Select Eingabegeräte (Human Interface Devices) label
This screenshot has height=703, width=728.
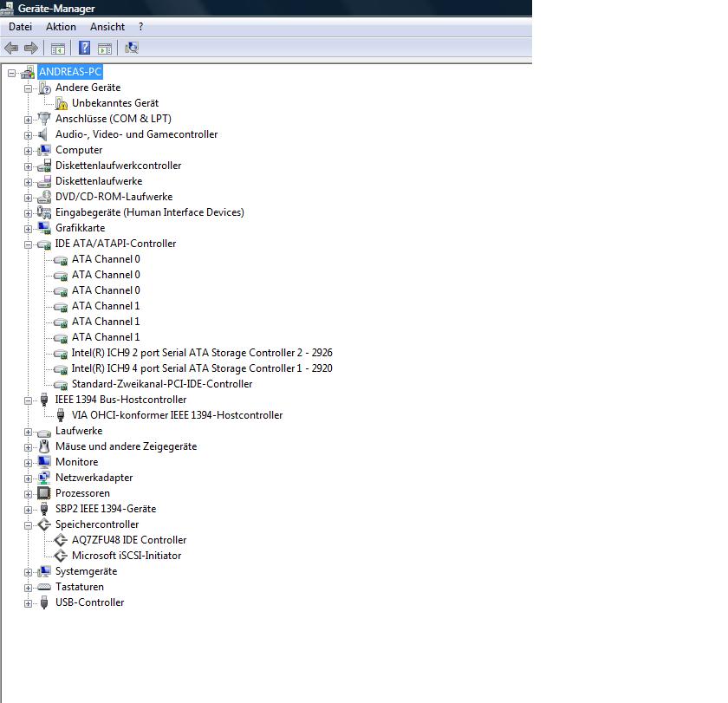point(149,212)
